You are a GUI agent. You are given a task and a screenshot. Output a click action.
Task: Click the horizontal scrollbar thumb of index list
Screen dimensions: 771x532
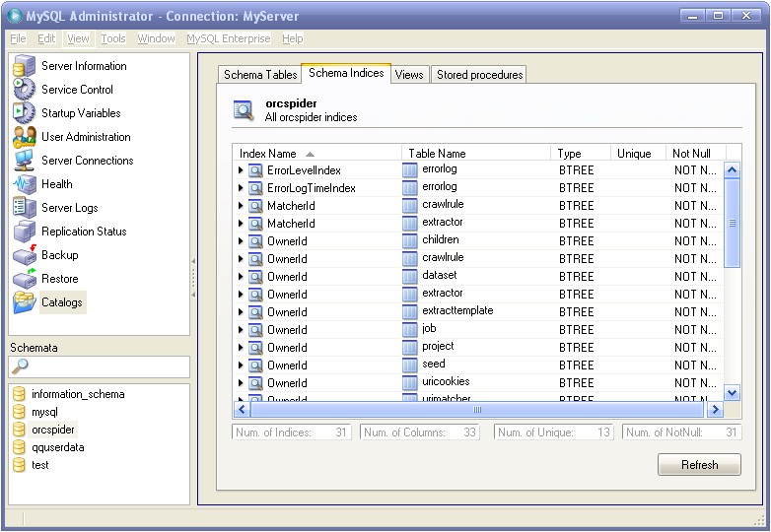pyautogui.click(x=478, y=409)
